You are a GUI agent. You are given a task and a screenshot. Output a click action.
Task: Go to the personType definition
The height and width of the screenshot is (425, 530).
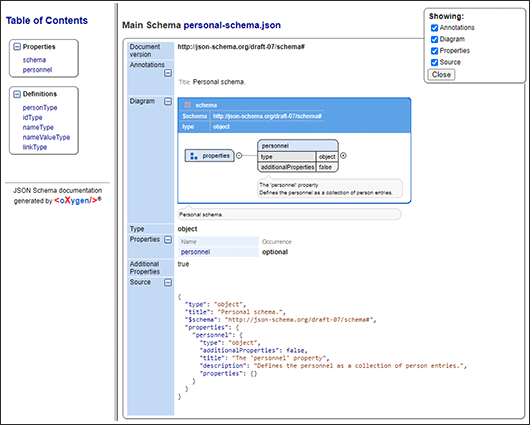pos(40,108)
